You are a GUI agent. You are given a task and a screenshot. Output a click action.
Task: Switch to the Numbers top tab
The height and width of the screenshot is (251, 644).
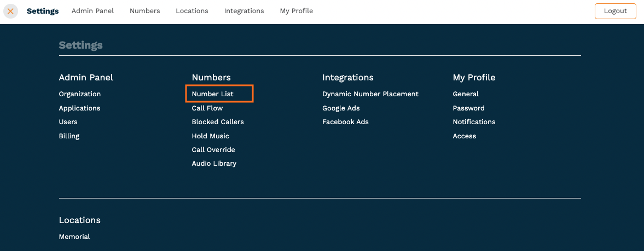coord(144,11)
